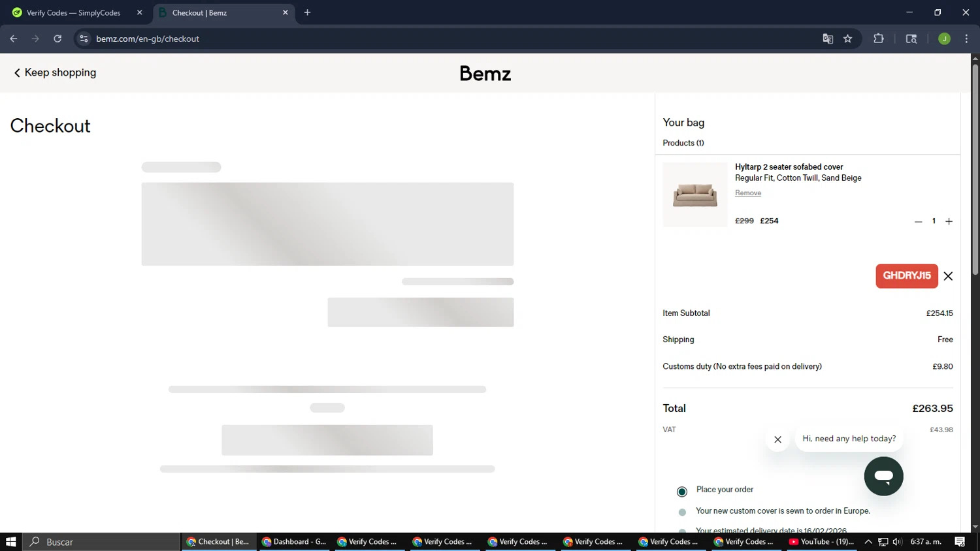Remove the Hyltarp sofabed cover from bag
The height and width of the screenshot is (551, 980).
[x=748, y=193]
